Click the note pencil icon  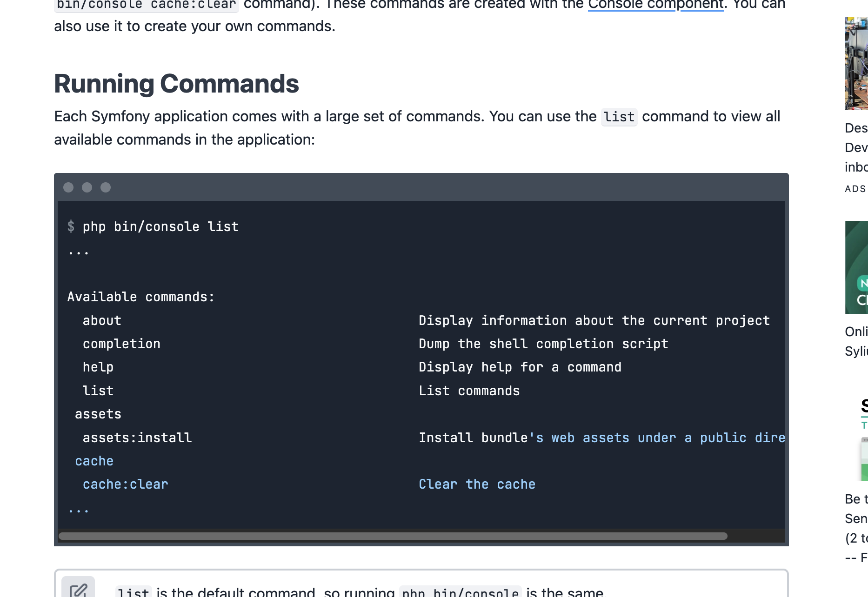point(78,590)
